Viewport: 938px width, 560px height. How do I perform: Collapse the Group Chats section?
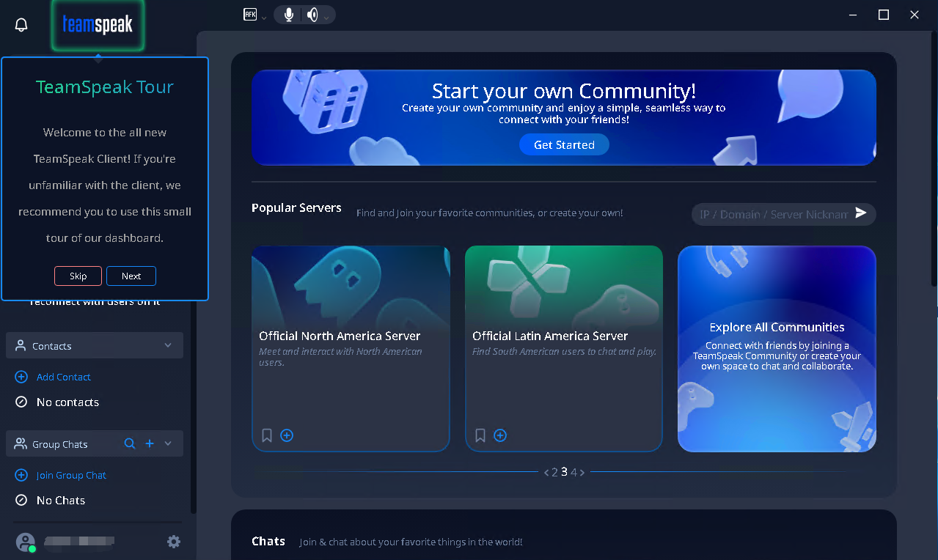click(x=168, y=443)
